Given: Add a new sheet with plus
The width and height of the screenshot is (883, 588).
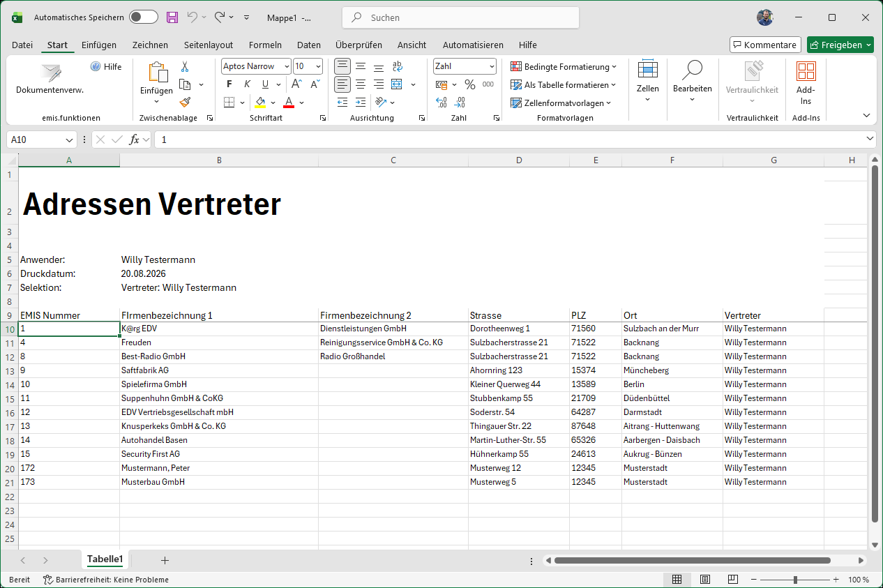Looking at the screenshot, I should pos(165,560).
